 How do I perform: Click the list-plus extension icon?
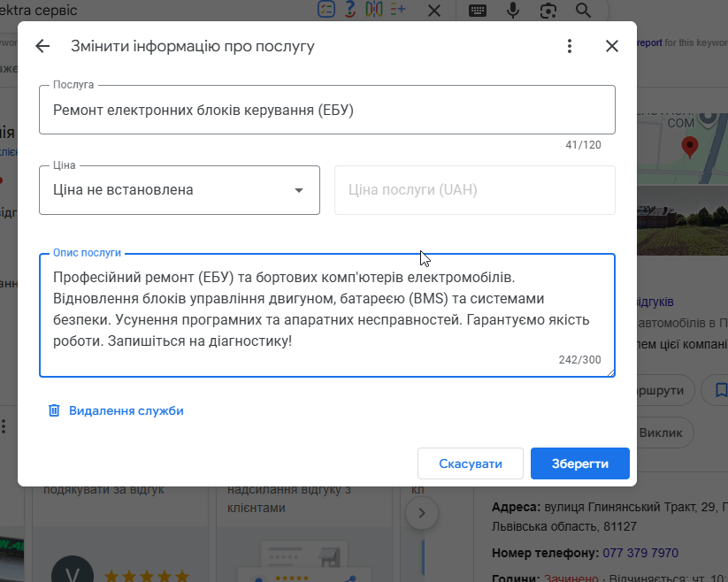pyautogui.click(x=398, y=9)
